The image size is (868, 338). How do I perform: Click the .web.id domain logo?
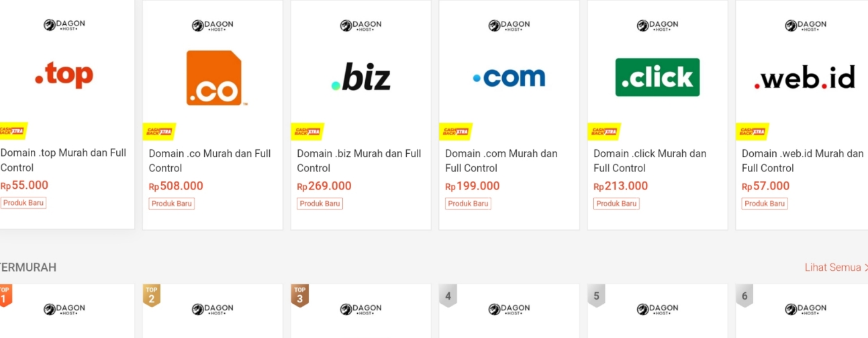pos(805,79)
